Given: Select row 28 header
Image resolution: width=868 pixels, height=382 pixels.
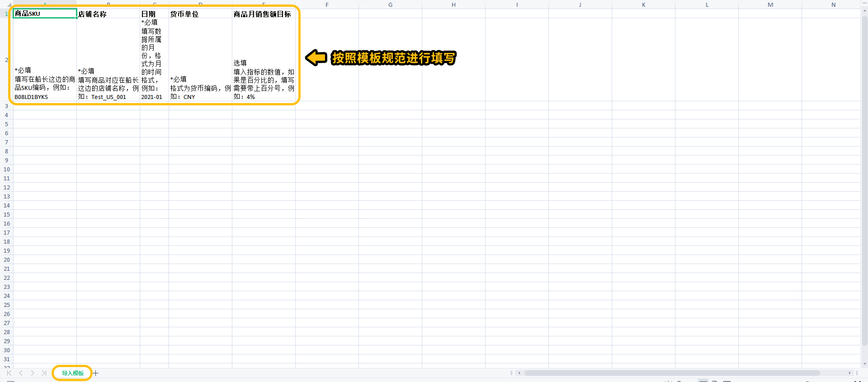Looking at the screenshot, I should pos(6,332).
